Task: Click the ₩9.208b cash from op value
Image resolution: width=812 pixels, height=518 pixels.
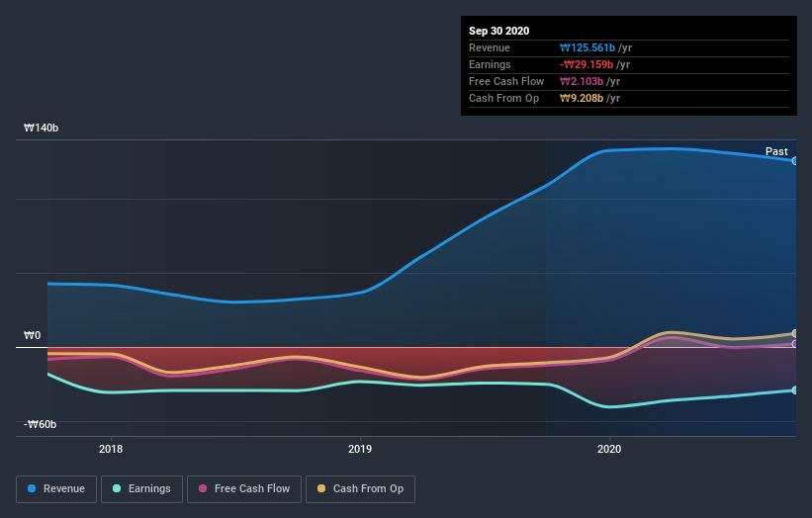Action: pos(582,98)
